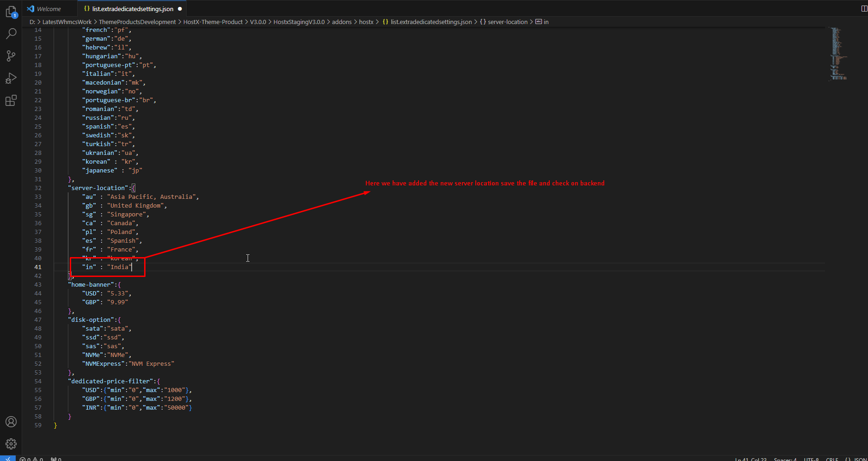Open the Manage gear icon
The width and height of the screenshot is (868, 461).
click(x=11, y=444)
